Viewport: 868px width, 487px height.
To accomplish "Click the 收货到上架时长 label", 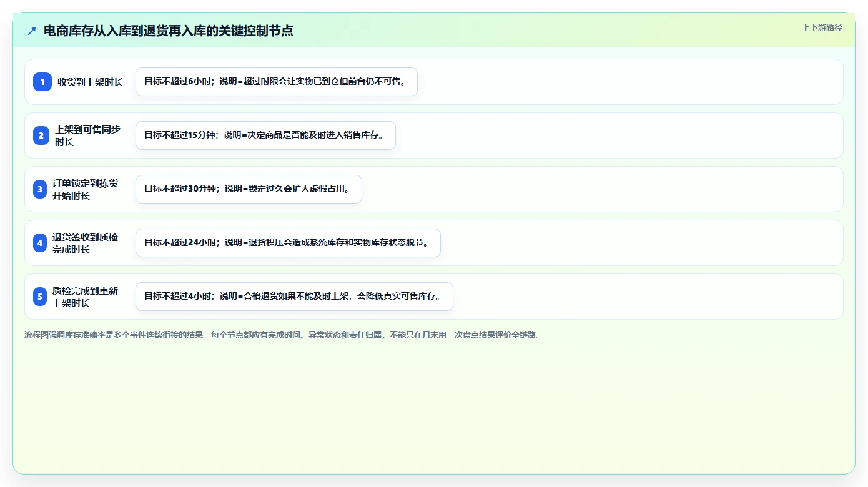I will pyautogui.click(x=90, y=82).
